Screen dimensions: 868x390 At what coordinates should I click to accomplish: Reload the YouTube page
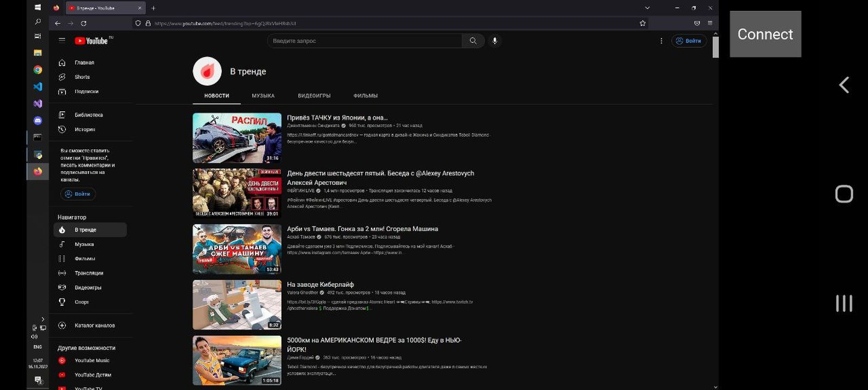84,23
